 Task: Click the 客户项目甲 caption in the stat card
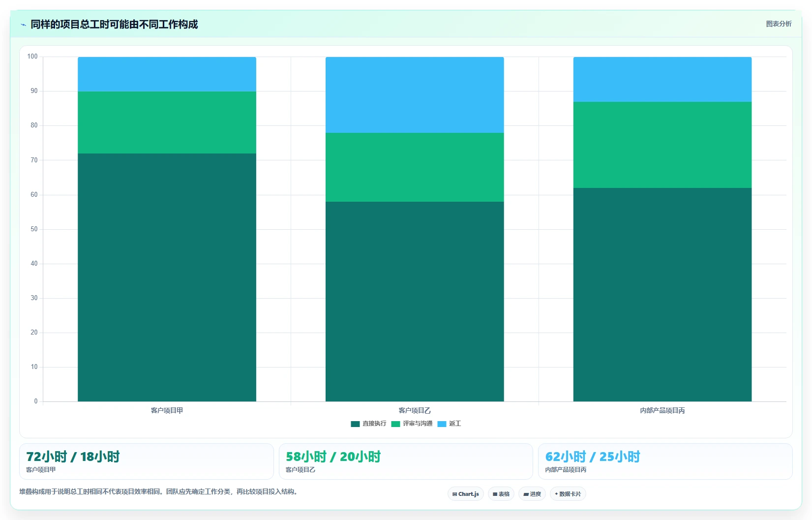tap(41, 470)
